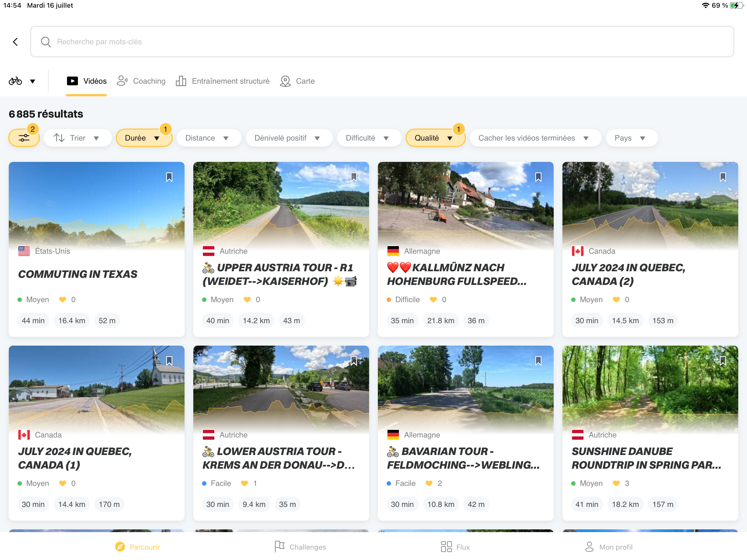Open Lower Austria Tour Krems title
The height and width of the screenshot is (560, 747).
point(279,458)
